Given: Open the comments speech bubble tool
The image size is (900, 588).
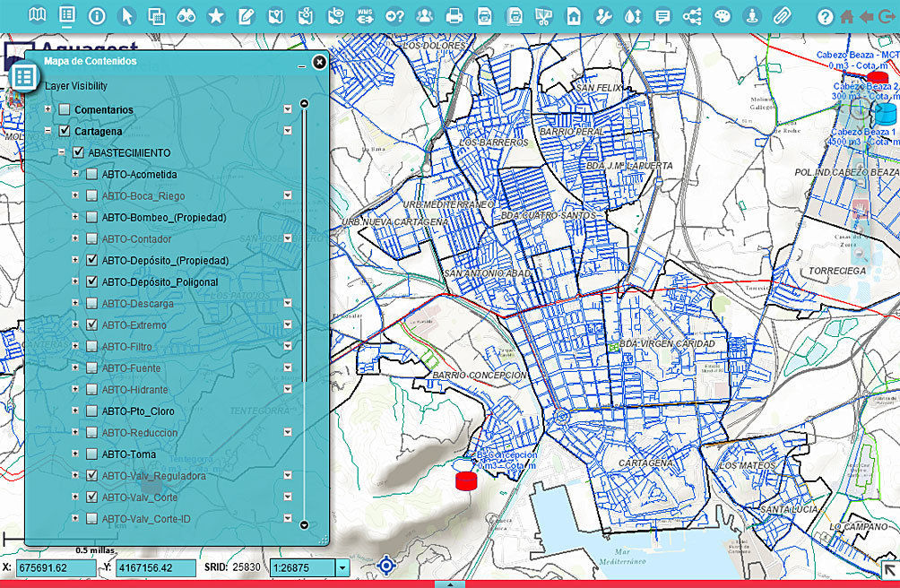Looking at the screenshot, I should pos(663,16).
